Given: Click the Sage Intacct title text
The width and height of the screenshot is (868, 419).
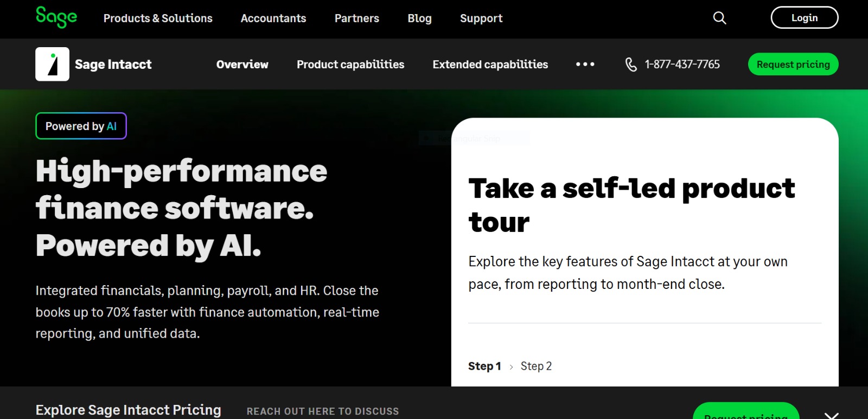Looking at the screenshot, I should coord(113,65).
